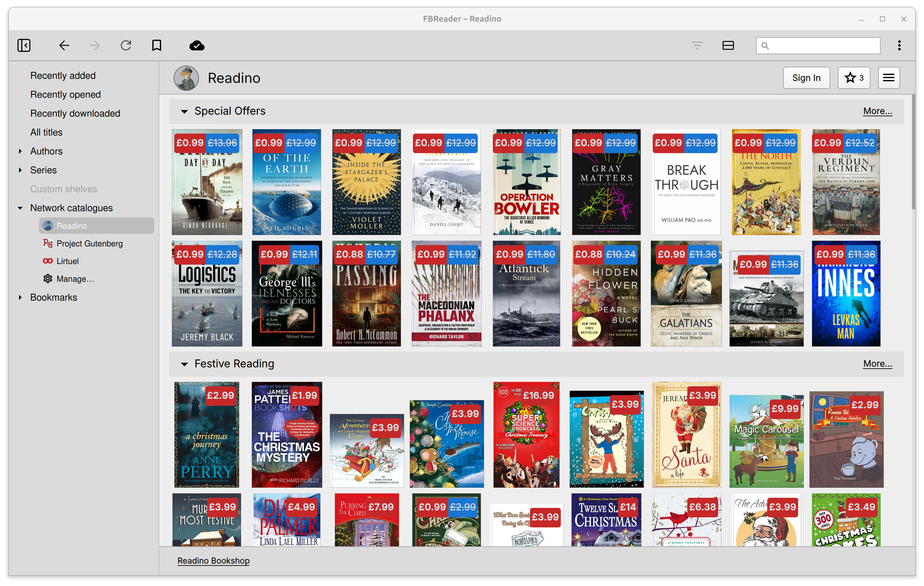
Task: Click the refresh icon in toolbar
Action: click(x=126, y=45)
